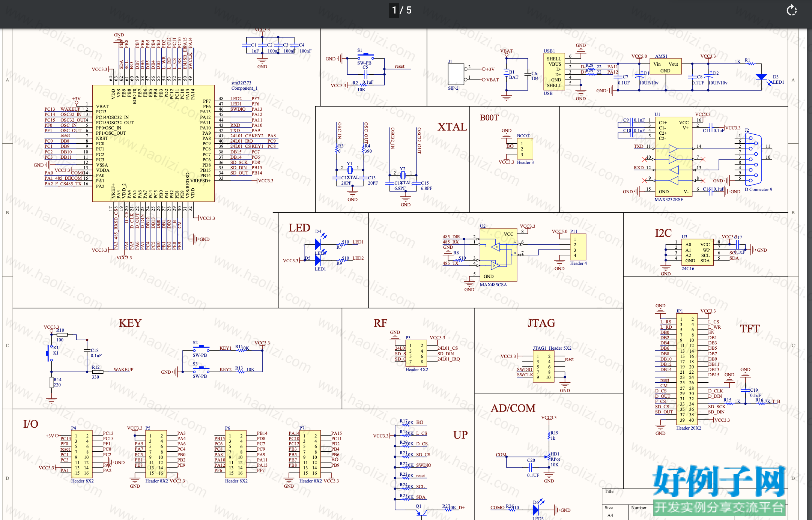Click the AMS1 voltage regulator block
The height and width of the screenshot is (520, 812).
pyautogui.click(x=665, y=67)
